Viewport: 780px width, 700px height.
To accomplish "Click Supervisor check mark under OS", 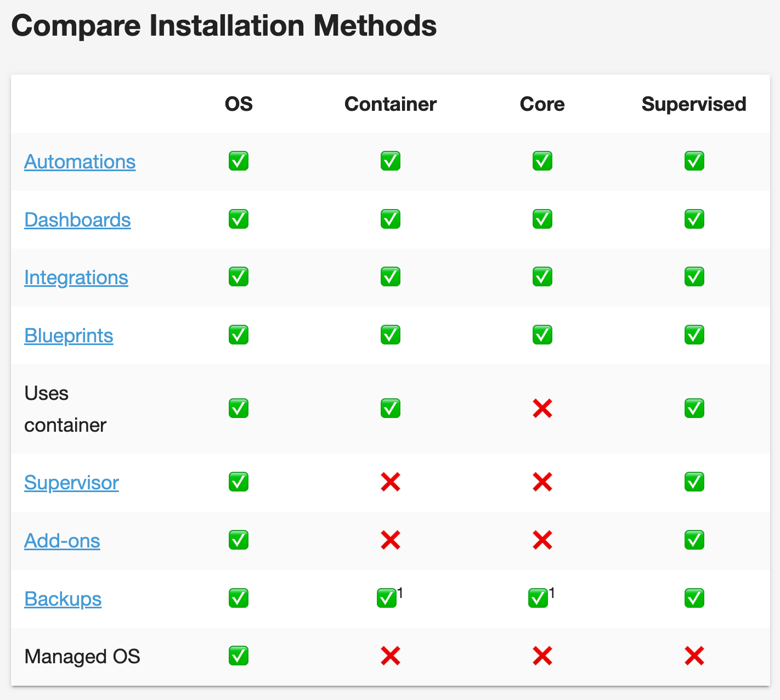I will coord(239,482).
